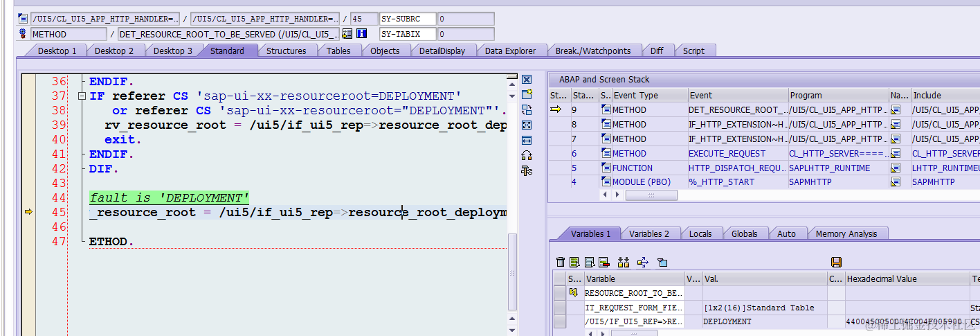Viewport: 980px width, 336px height.
Task: Click the two-arrows icon in Variables toolbar
Action: pyautogui.click(x=624, y=262)
